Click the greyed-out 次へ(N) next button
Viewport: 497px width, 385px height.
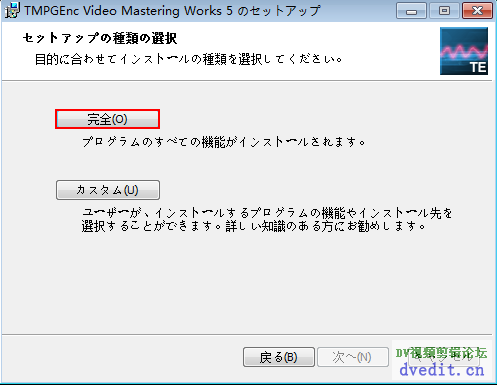point(353,357)
